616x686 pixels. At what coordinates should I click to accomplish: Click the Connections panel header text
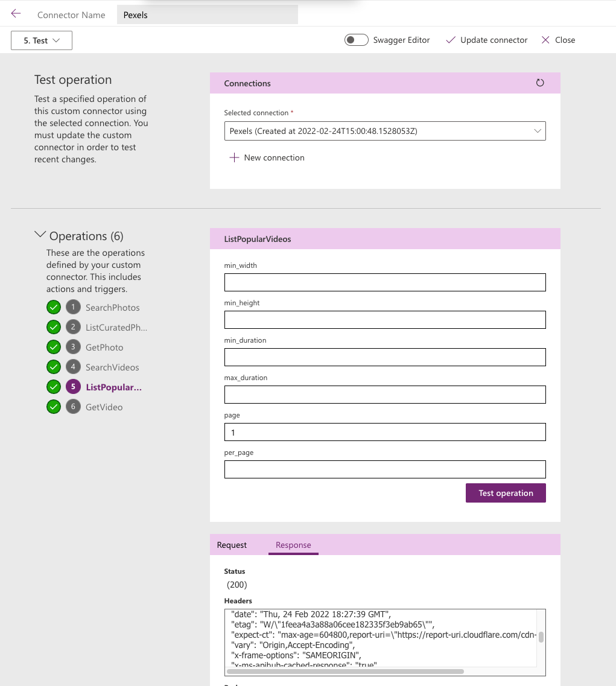[247, 83]
